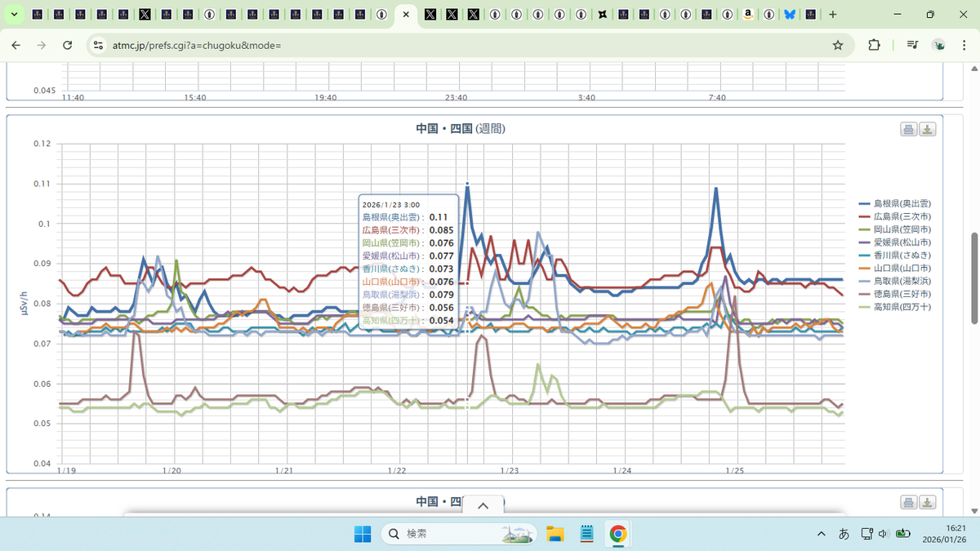
Task: Click the browser forward arrow
Action: tap(42, 46)
